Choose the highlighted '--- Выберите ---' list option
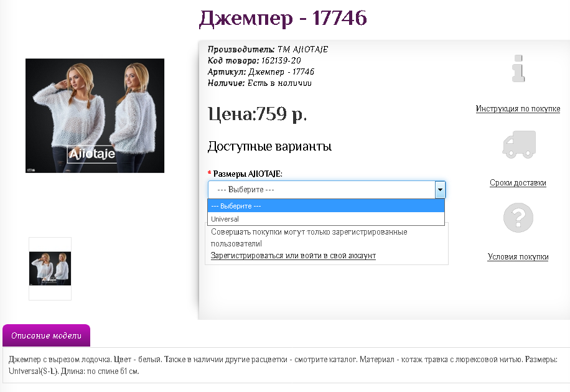 click(x=326, y=206)
